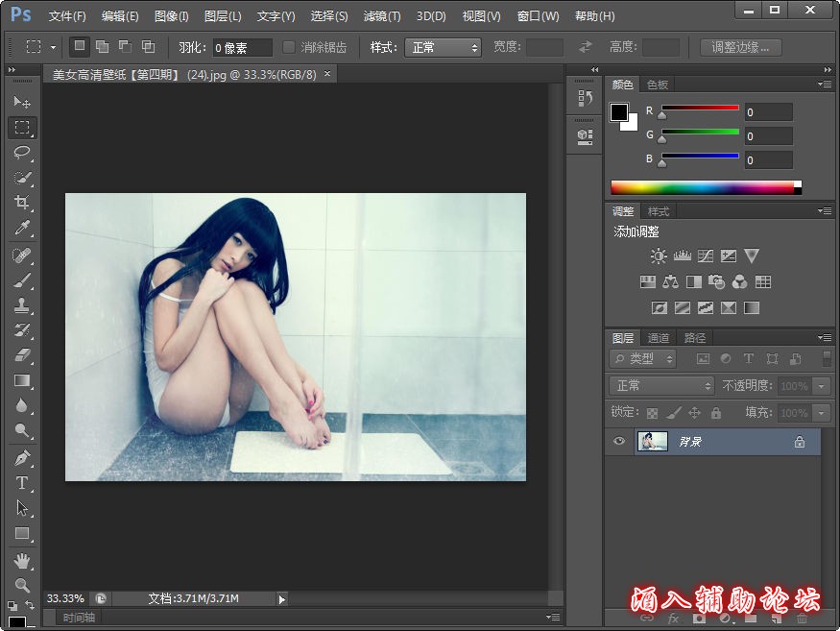The width and height of the screenshot is (840, 631).
Task: Open the layer blend mode 正常 dropdown
Action: click(x=661, y=385)
